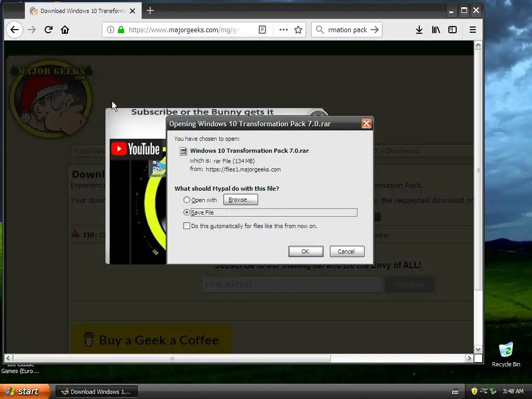532x399 pixels.
Task: Reload the current page
Action: pyautogui.click(x=48, y=30)
